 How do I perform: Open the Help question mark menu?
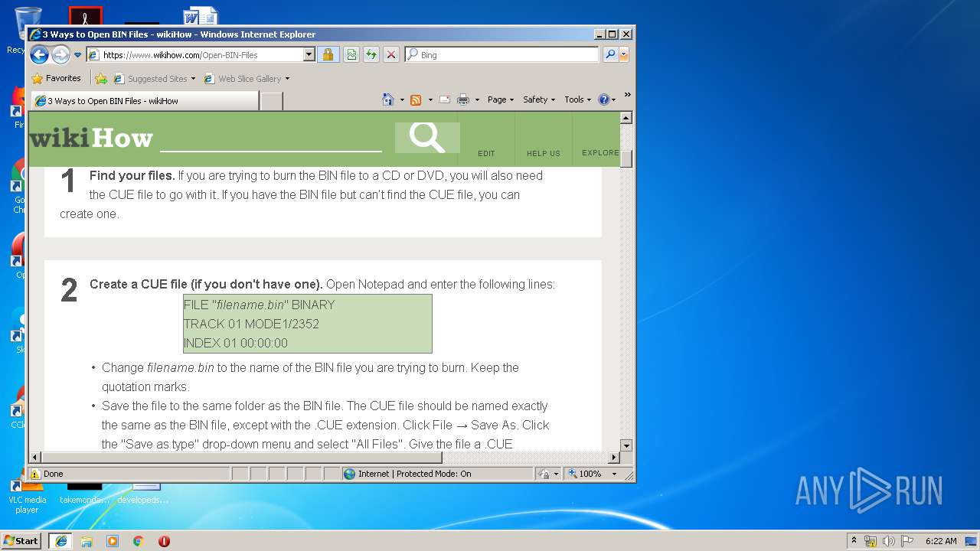606,99
